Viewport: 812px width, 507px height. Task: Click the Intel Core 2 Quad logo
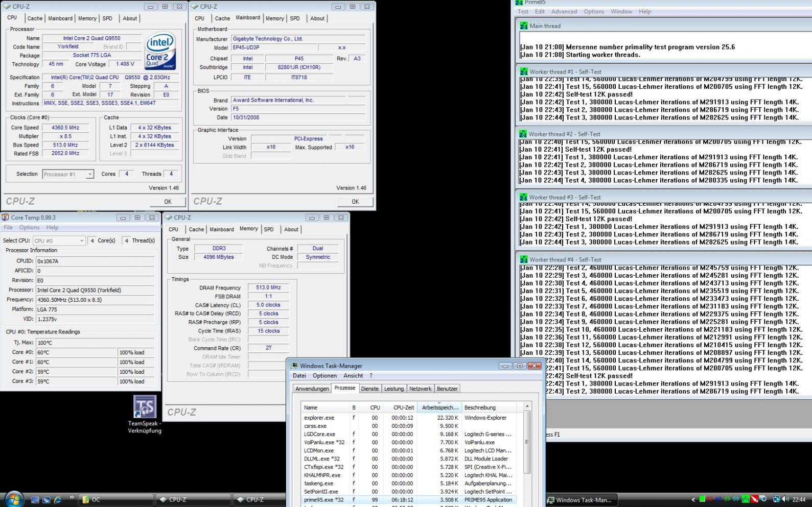click(x=161, y=52)
